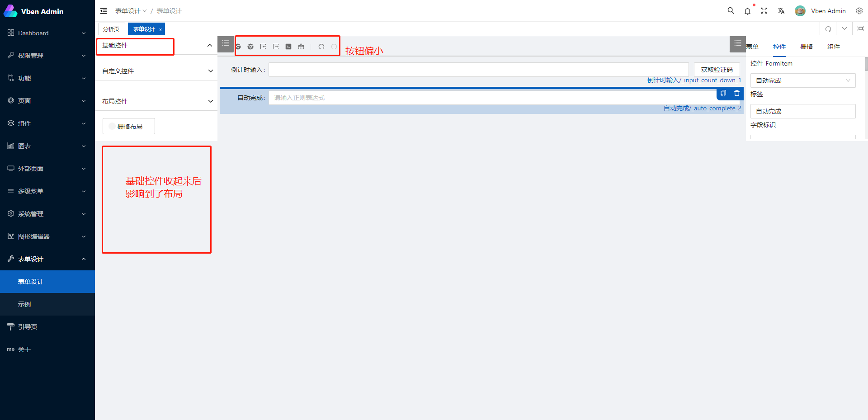
Task: Undo the last change with the undo icon
Action: (x=321, y=47)
